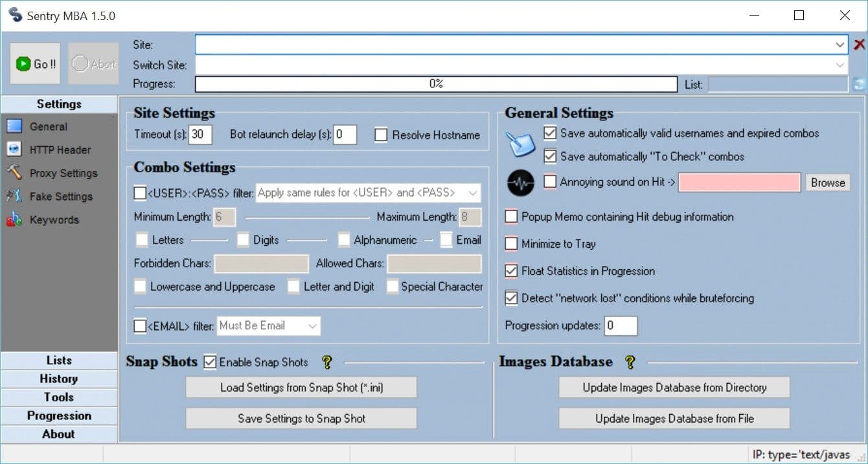Open the Site dropdown list
The image size is (868, 464).
[840, 44]
